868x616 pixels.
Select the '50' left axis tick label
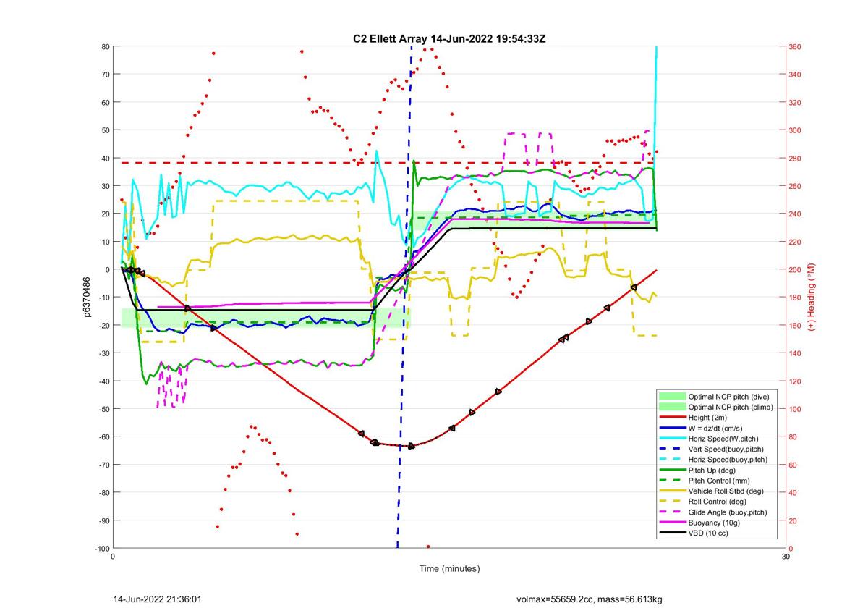click(104, 130)
